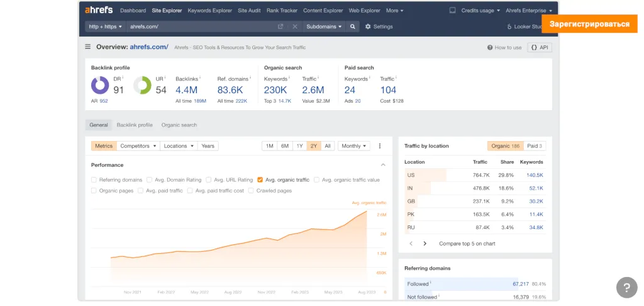Open Rank Tracker
This screenshot has height=306, width=644.
coord(282,10)
